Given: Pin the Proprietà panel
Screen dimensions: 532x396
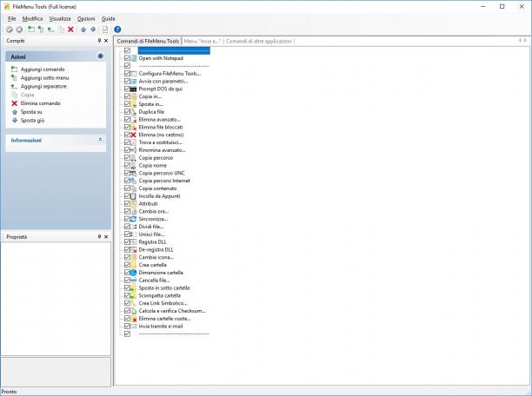Looking at the screenshot, I should [99, 237].
